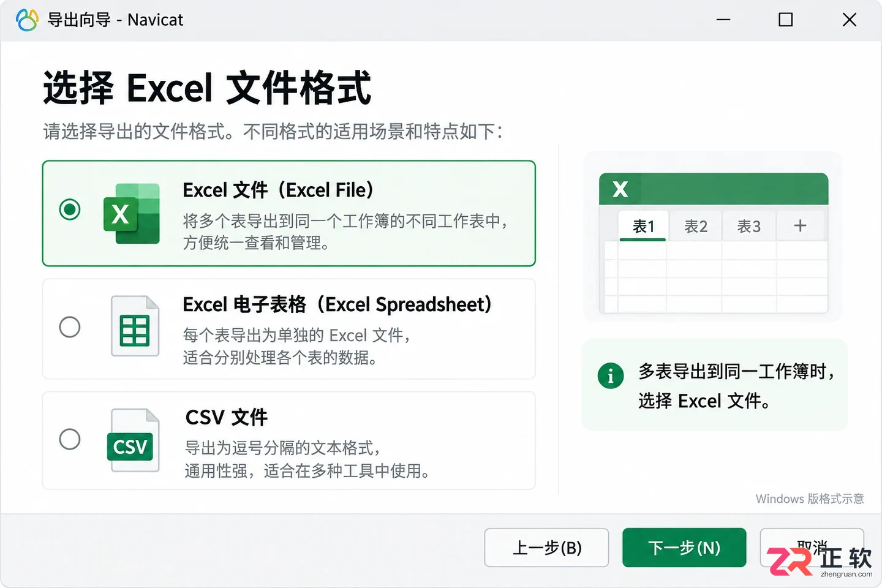The width and height of the screenshot is (882, 588).
Task: Click the Excel Spreadsheet grid document icon
Action: click(x=135, y=326)
